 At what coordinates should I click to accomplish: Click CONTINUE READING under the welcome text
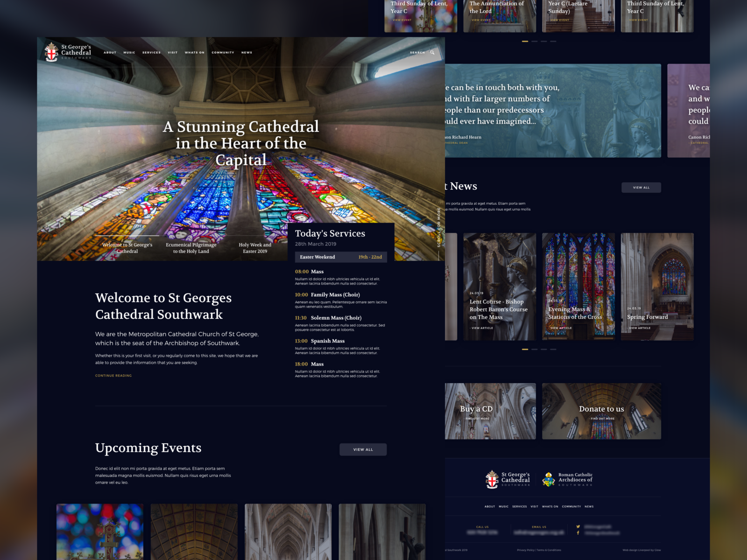(113, 375)
